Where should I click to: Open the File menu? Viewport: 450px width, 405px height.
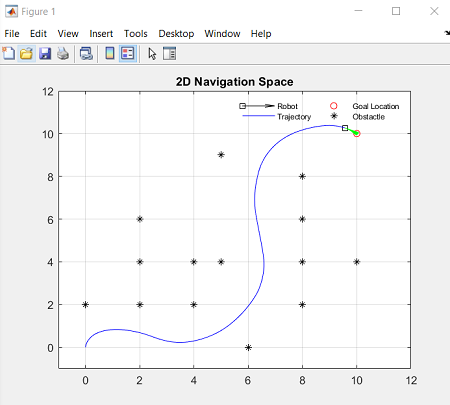(x=12, y=34)
